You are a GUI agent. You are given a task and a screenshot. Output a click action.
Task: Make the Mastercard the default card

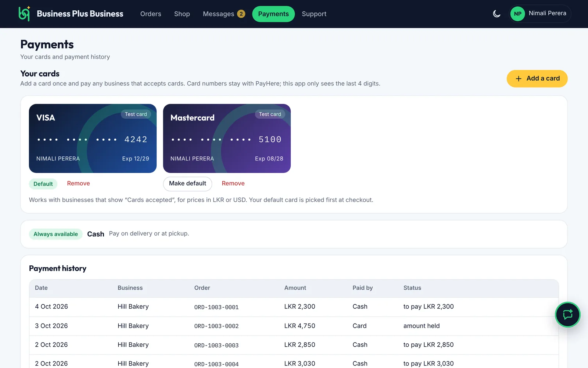point(187,184)
